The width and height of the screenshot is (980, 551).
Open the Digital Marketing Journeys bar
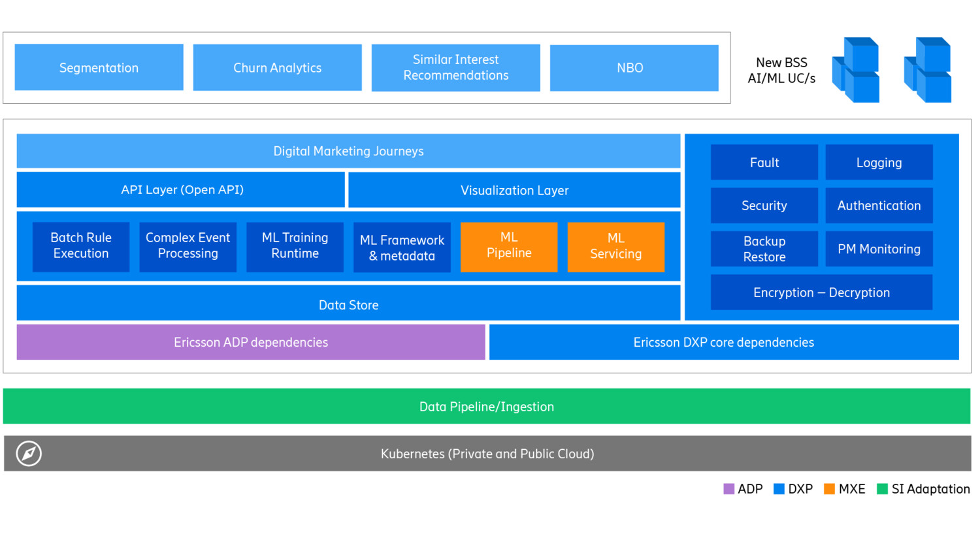[348, 151]
